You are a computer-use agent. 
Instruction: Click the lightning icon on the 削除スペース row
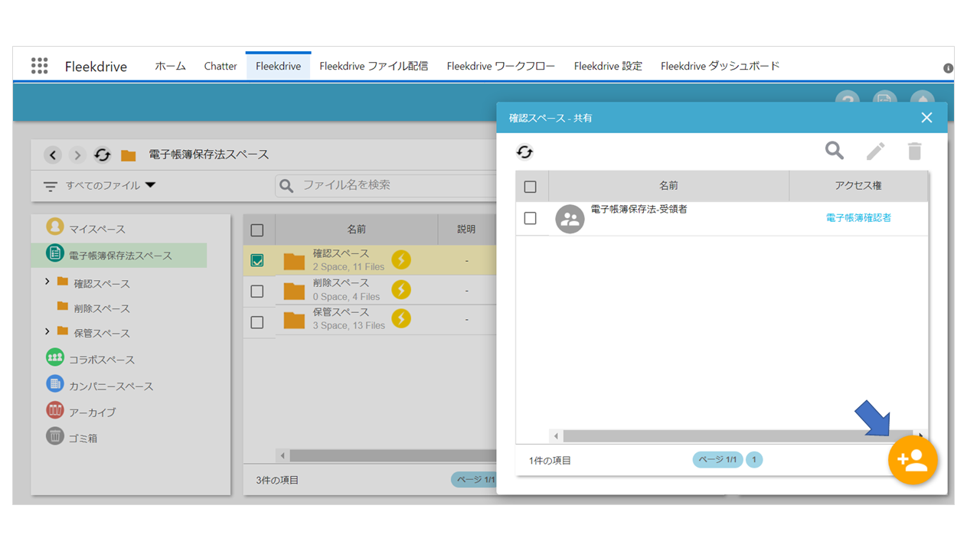click(x=401, y=289)
